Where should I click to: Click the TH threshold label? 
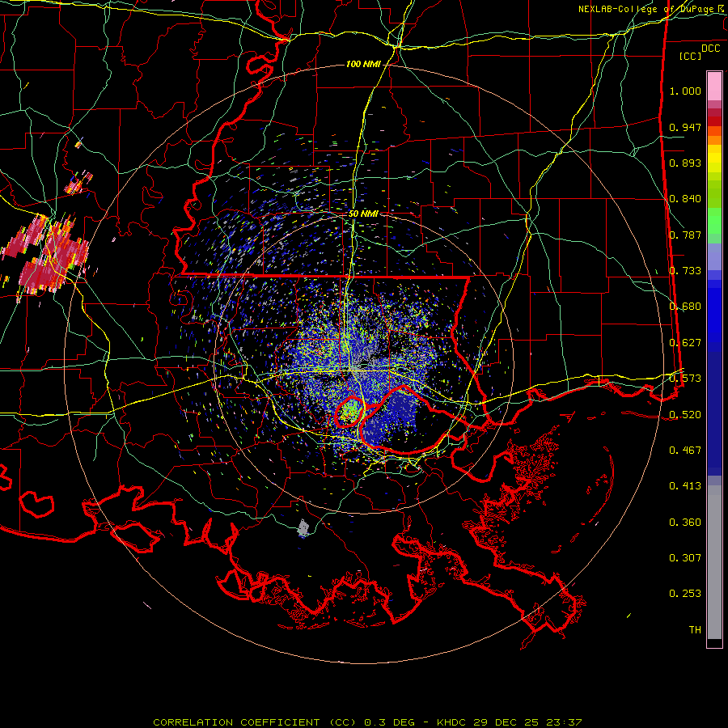pyautogui.click(x=695, y=630)
